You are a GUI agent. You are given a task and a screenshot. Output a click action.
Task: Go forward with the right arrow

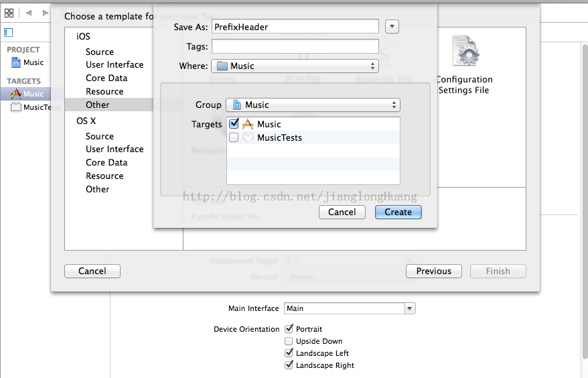[46, 13]
